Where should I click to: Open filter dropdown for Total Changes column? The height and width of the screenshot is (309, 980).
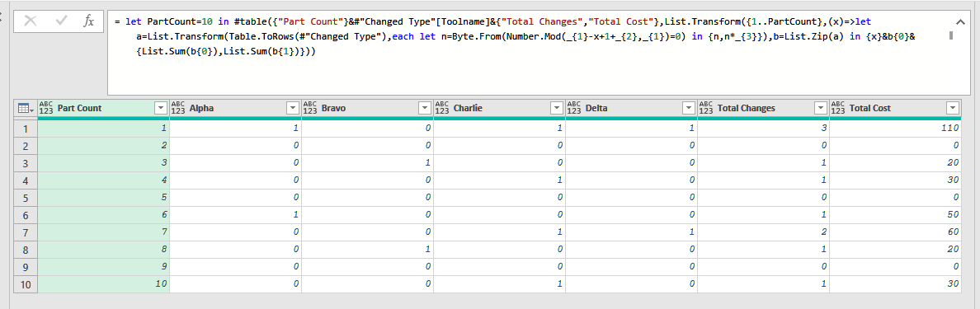[820, 108]
